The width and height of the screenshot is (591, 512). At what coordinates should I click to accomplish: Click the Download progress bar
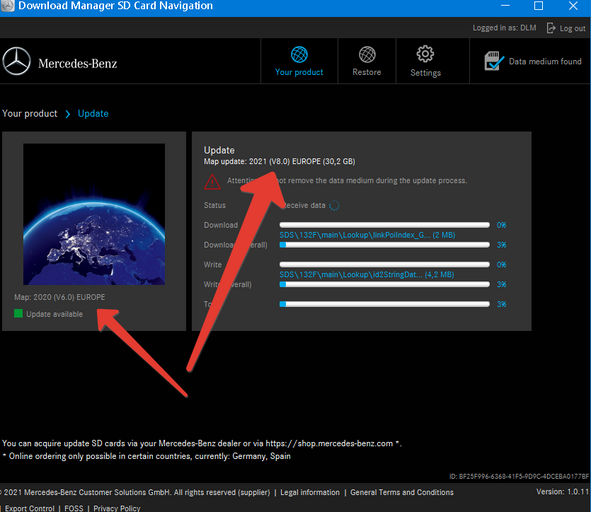384,225
